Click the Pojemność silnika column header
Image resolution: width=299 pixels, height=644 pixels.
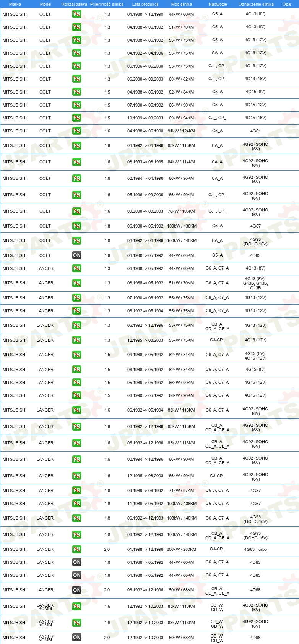(107, 4)
